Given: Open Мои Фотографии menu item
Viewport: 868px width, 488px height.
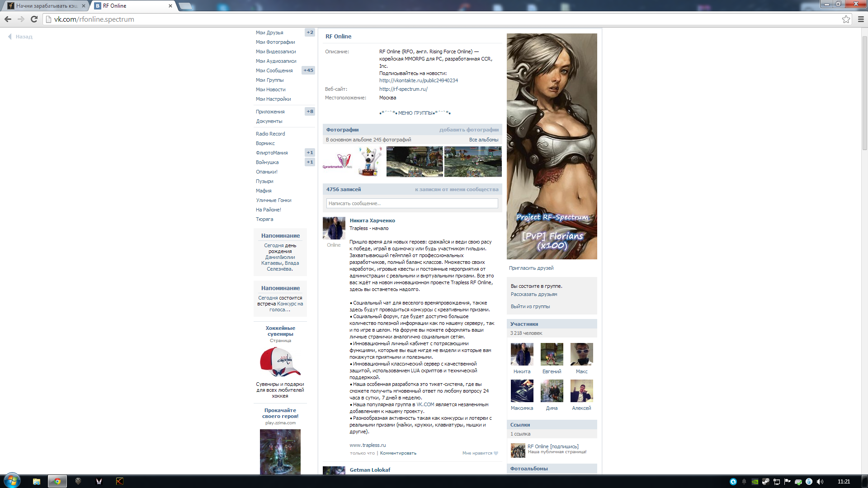Looking at the screenshot, I should (x=275, y=42).
